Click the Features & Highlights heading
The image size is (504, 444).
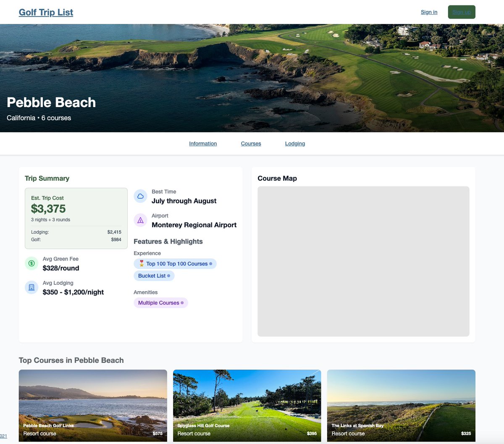click(168, 242)
